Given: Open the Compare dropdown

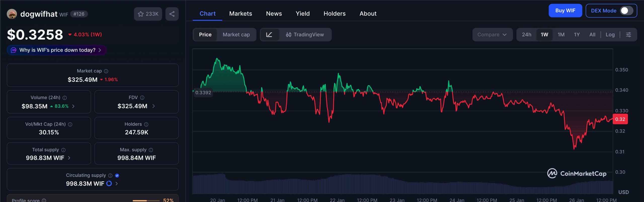Looking at the screenshot, I should [492, 35].
